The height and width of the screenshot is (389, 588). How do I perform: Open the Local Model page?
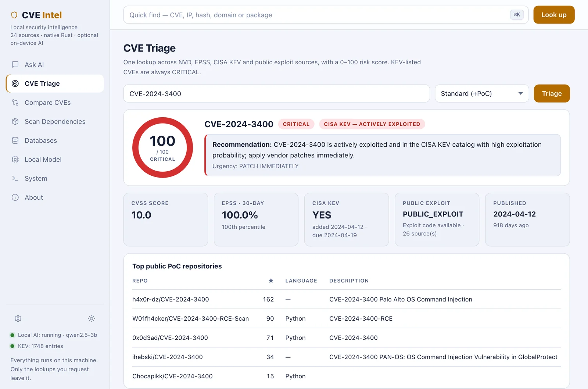(x=55, y=160)
